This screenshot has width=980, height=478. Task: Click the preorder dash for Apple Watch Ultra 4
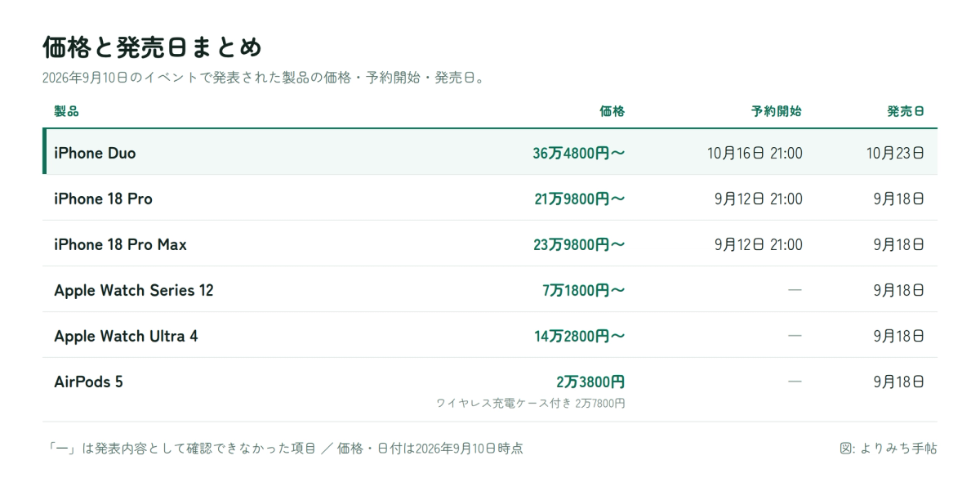[795, 336]
